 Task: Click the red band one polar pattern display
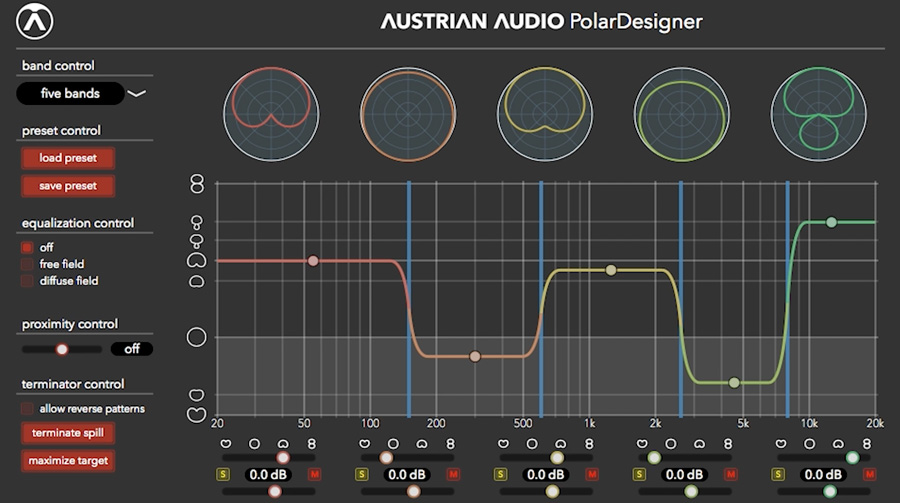tap(271, 114)
